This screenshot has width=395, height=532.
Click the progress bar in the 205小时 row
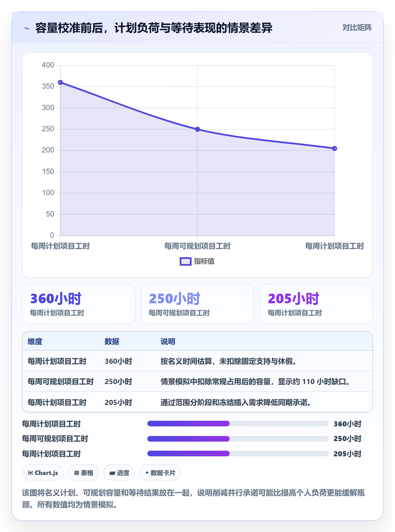tap(238, 453)
